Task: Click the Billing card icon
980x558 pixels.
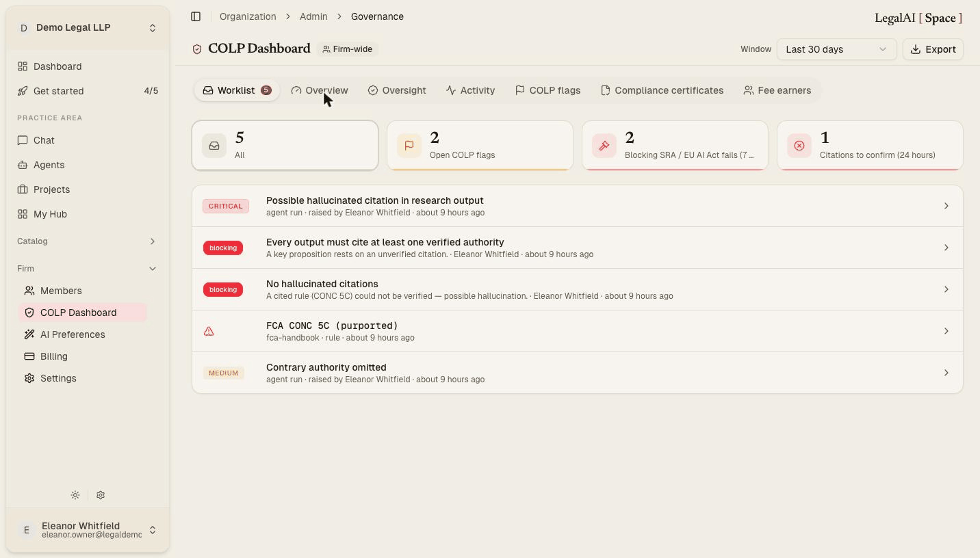Action: [29, 356]
